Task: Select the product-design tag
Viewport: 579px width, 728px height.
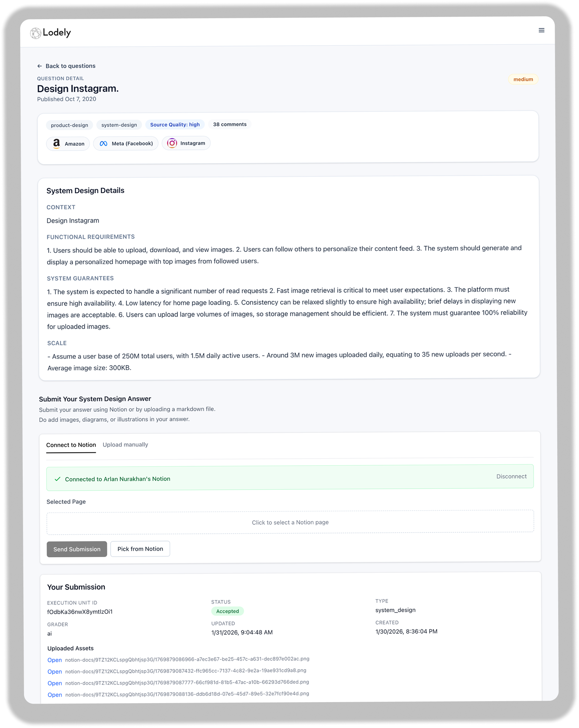Action: point(69,125)
